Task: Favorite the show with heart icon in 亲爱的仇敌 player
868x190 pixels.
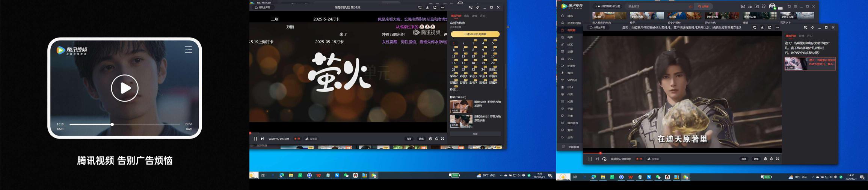Action: pos(420,7)
